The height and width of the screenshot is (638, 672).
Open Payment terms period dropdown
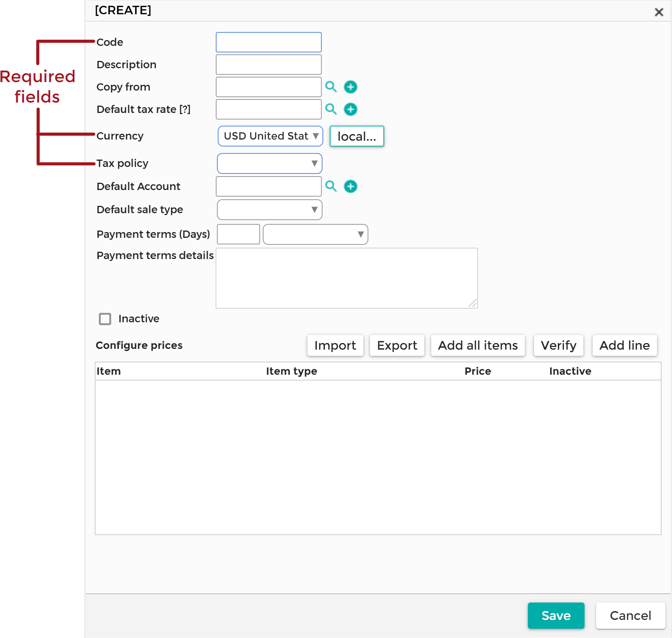[316, 234]
